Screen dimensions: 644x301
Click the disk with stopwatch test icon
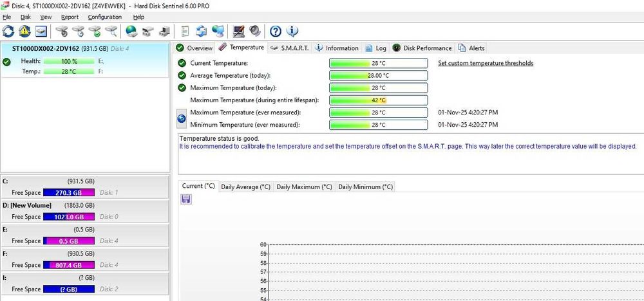(62, 31)
